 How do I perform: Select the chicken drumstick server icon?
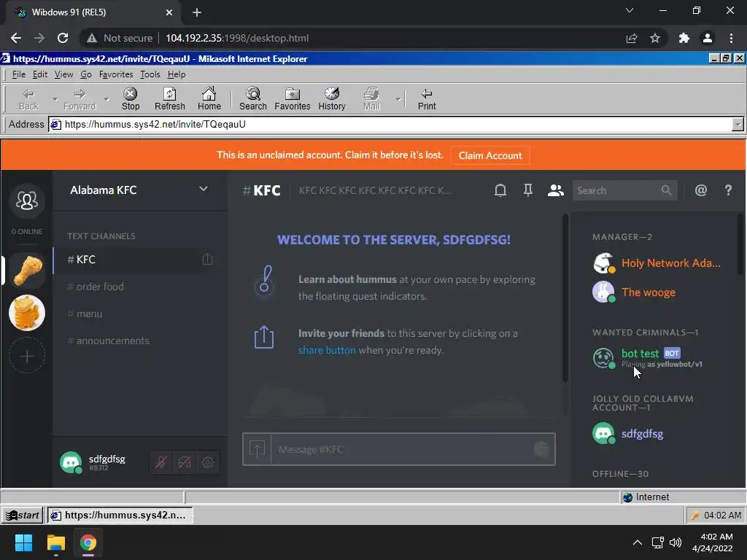point(27,271)
